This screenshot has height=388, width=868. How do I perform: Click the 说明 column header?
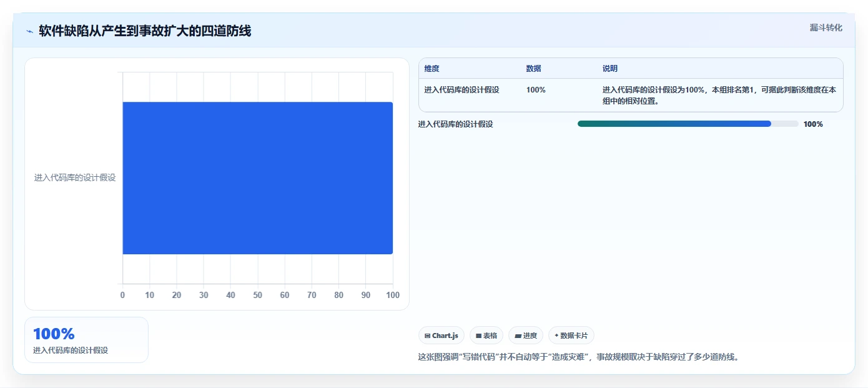click(609, 69)
